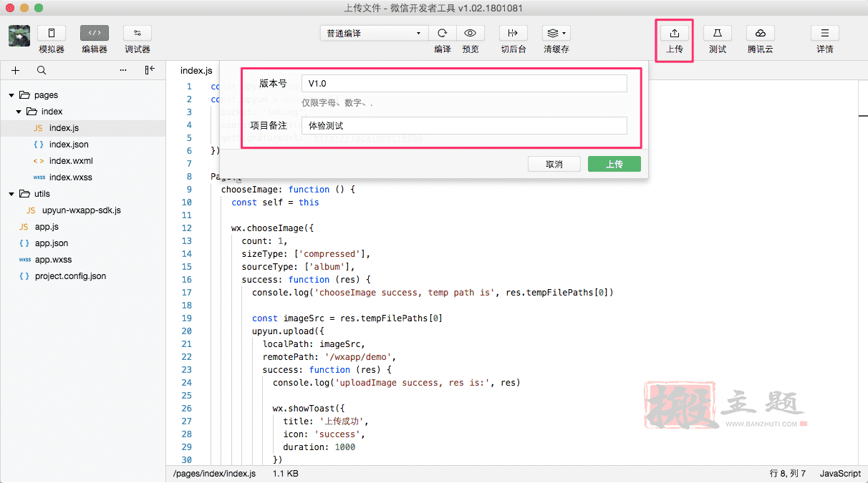Toggle the simulator (模拟器) panel
Image resolution: width=868 pixels, height=483 pixels.
click(52, 33)
